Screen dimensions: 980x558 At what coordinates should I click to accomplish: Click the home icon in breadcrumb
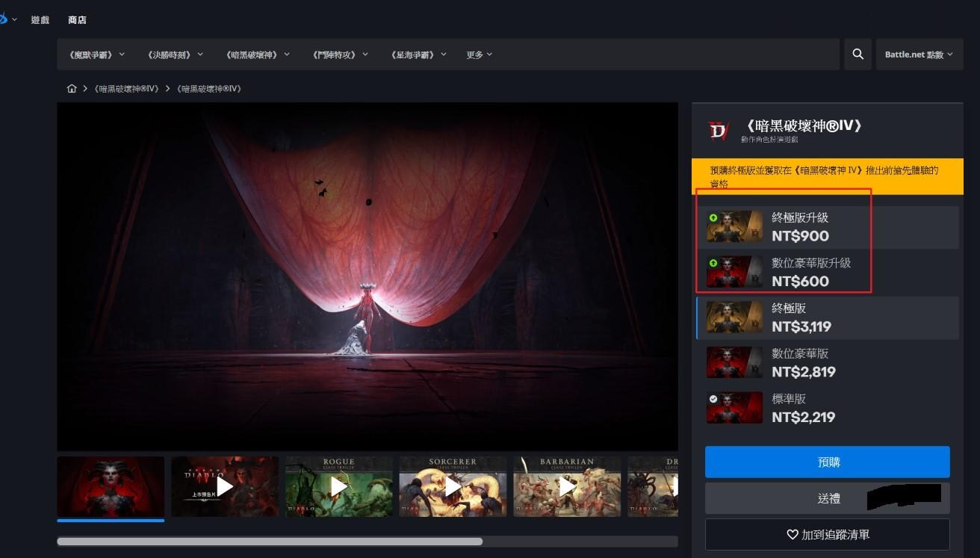point(72,88)
